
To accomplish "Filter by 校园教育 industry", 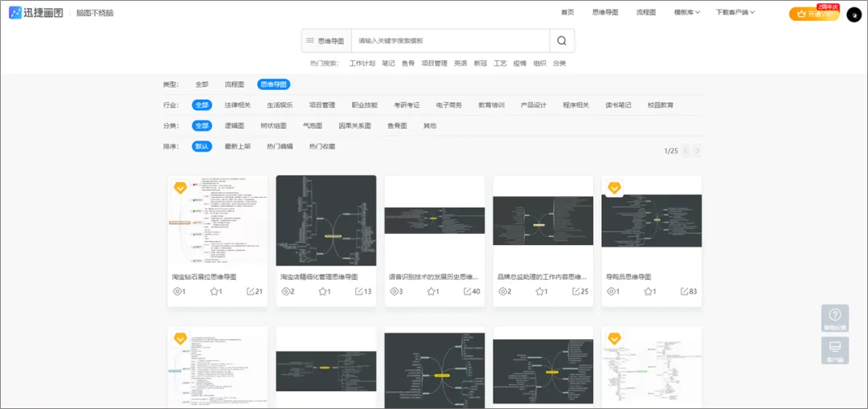I will (661, 104).
